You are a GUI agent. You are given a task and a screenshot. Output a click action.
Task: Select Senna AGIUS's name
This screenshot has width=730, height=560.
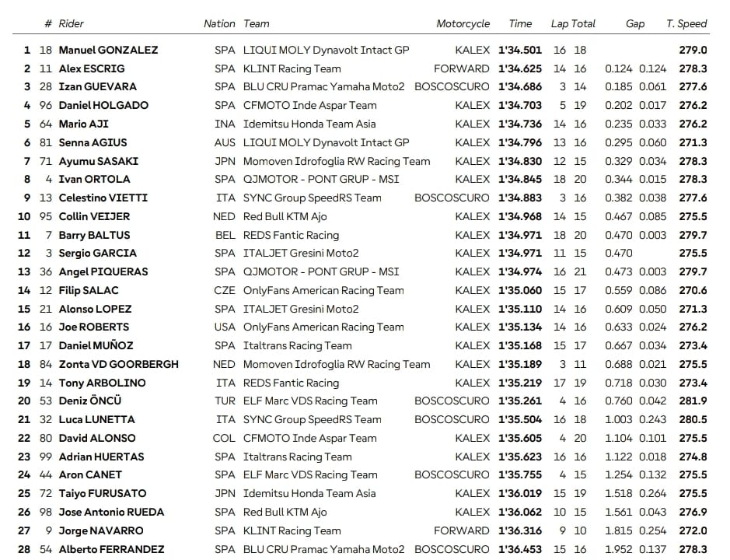pos(93,142)
